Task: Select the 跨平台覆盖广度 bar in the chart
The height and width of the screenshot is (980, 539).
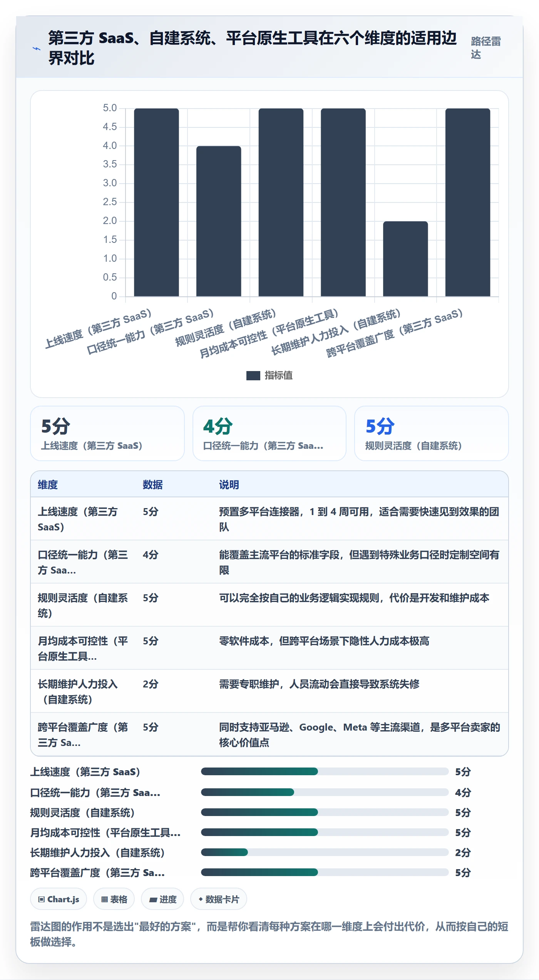Action: click(x=468, y=202)
